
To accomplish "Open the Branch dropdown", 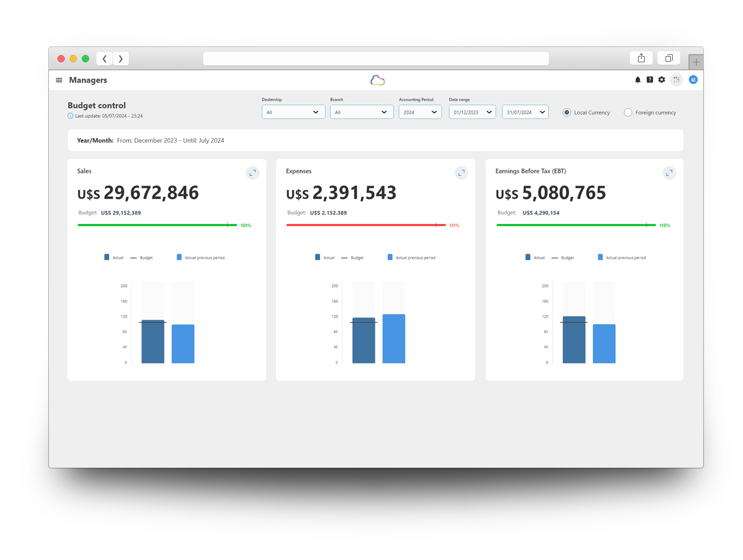I will [x=362, y=112].
